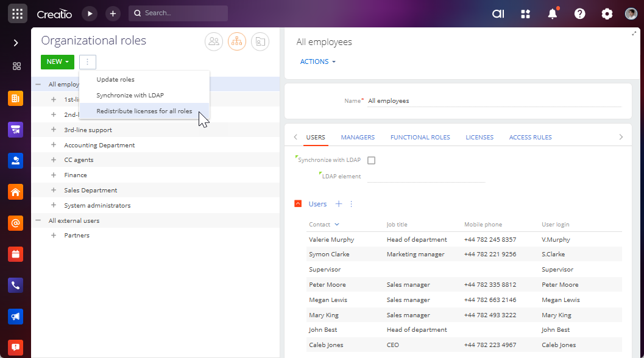The image size is (644, 358).
Task: Add a new user with plus icon
Action: click(339, 204)
